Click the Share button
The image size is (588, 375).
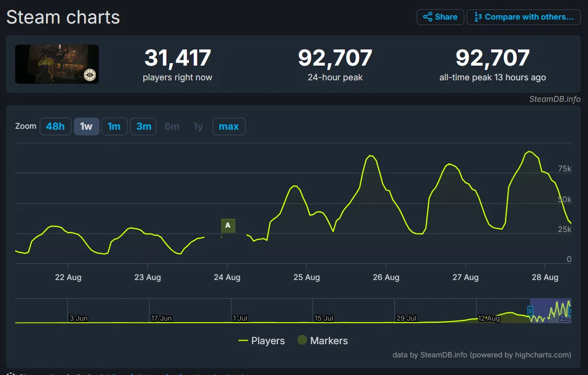[440, 17]
